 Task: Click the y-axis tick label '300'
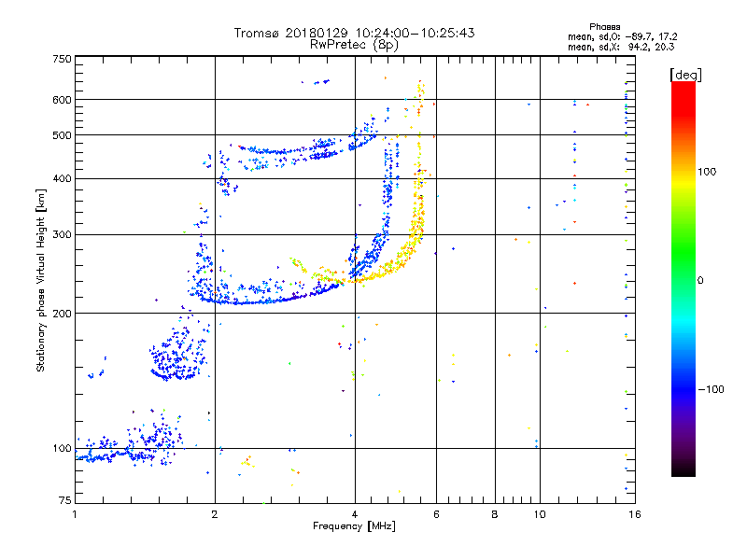click(x=62, y=235)
